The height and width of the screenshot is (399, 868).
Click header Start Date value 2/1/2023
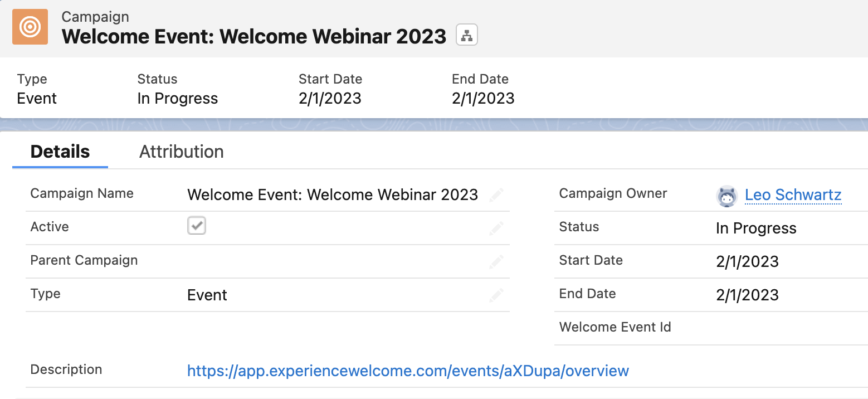click(x=330, y=99)
